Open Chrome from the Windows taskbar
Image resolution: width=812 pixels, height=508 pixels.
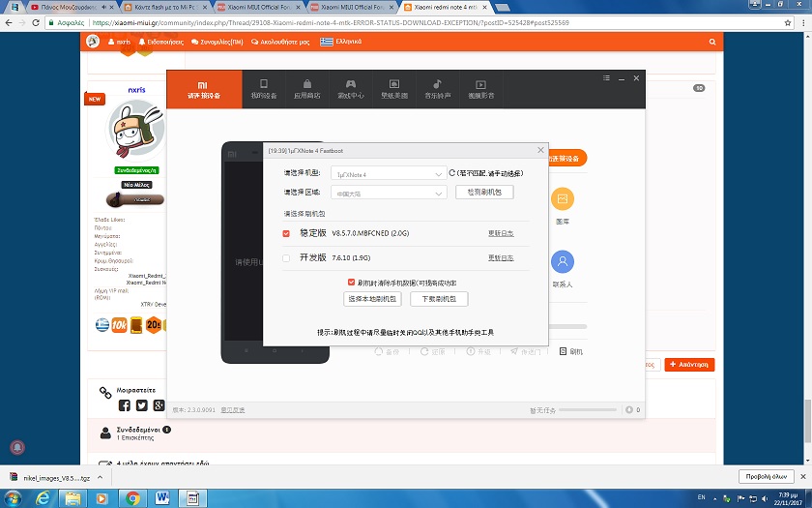(132, 498)
